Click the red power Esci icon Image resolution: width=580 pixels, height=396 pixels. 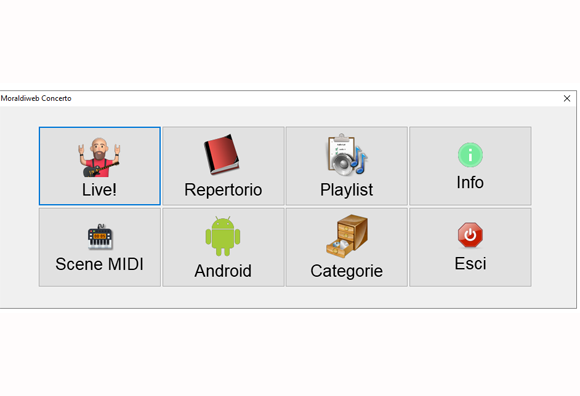point(470,235)
